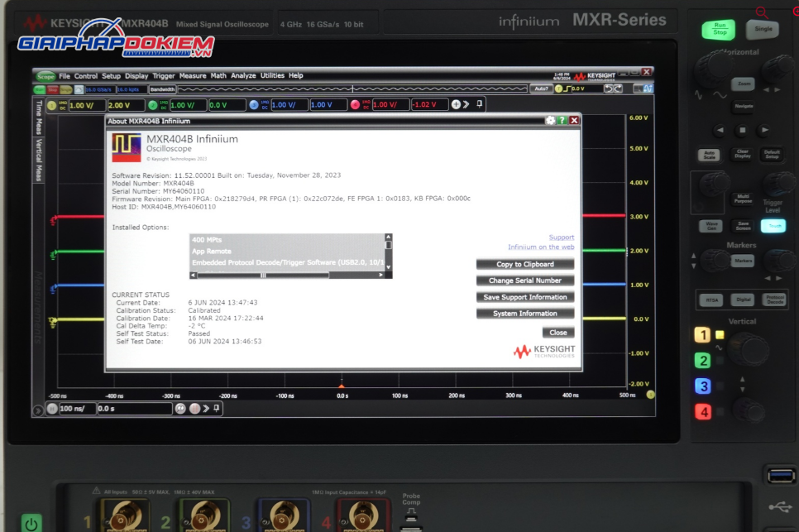
Task: Tap the hardware Single button
Action: coord(763,29)
